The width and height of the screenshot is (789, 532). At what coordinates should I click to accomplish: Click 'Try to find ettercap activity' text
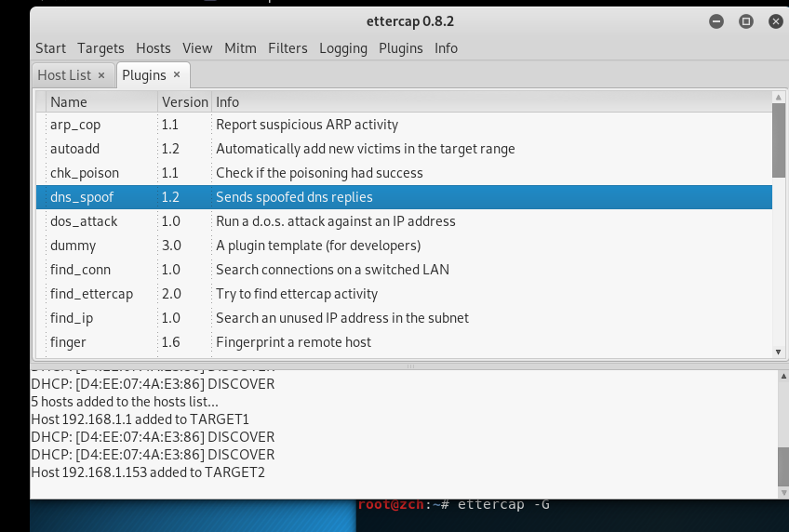tap(297, 294)
